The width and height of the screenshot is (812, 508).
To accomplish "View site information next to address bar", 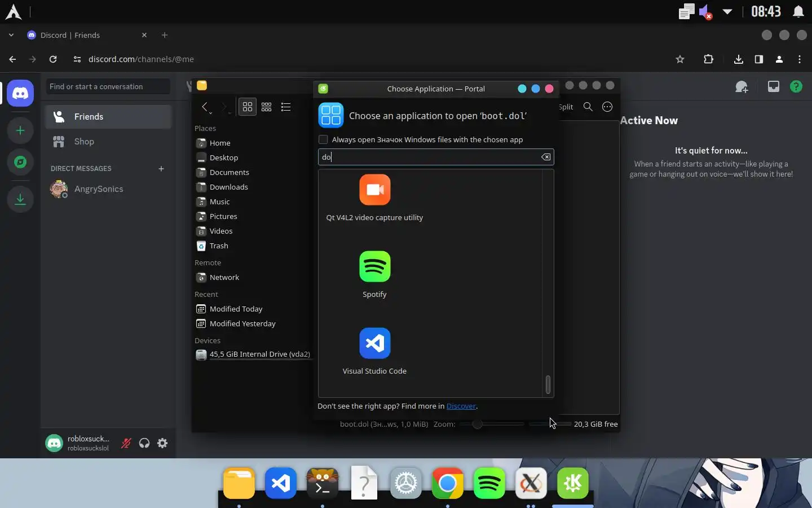I will pos(77,59).
